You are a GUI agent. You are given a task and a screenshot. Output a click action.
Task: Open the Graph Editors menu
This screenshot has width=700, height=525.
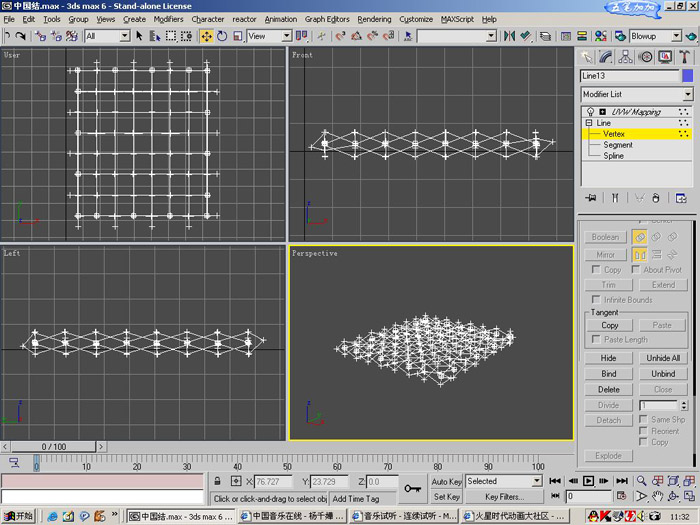(327, 19)
